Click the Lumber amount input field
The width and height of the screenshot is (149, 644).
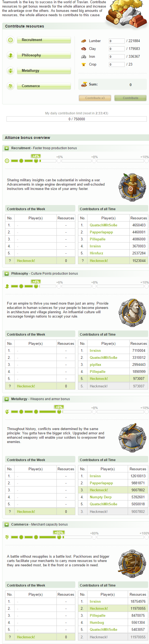click(x=117, y=41)
